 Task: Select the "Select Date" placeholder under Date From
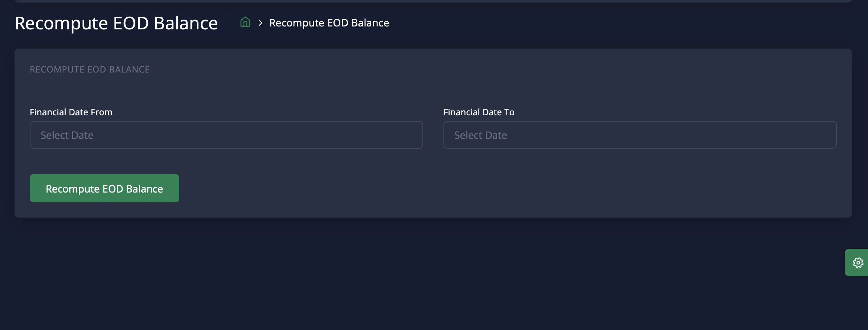[67, 135]
